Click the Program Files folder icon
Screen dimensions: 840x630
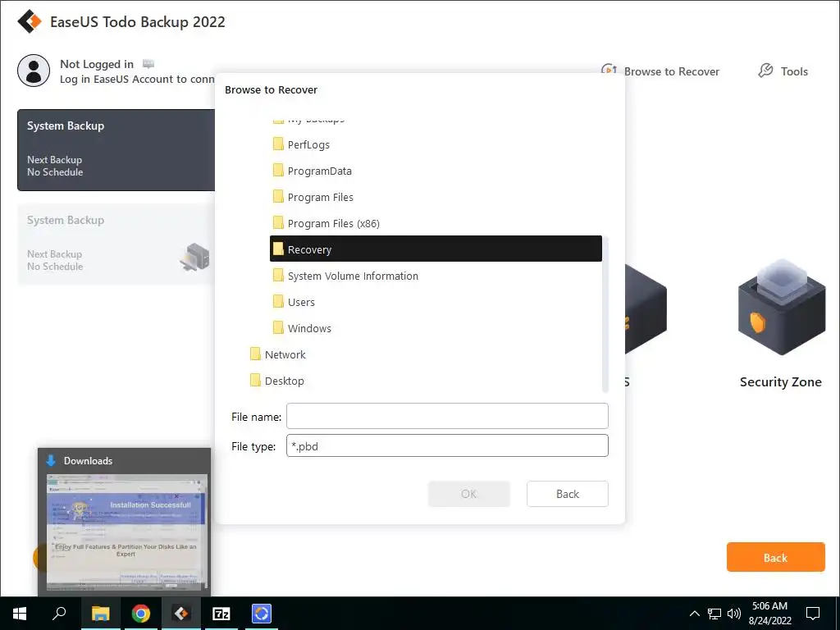click(x=278, y=197)
